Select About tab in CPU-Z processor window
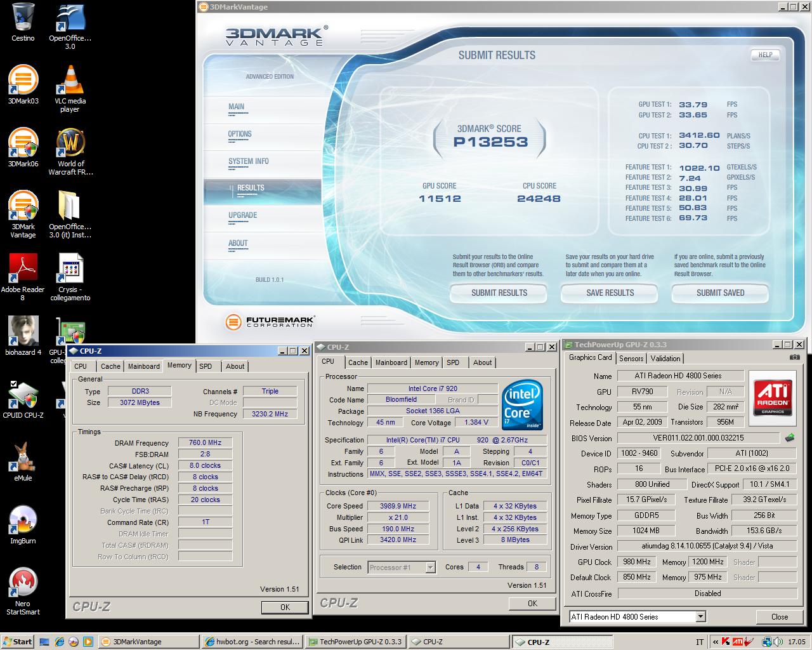The width and height of the screenshot is (812, 650). [x=482, y=362]
